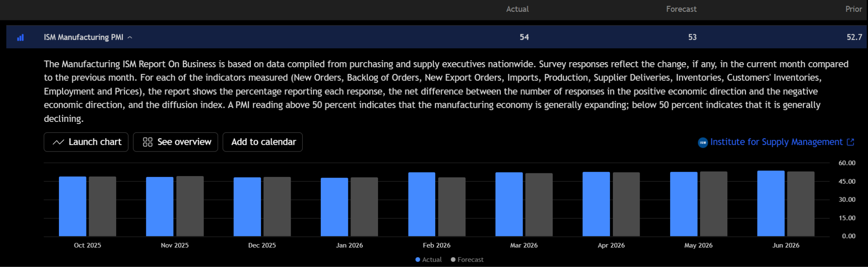Collapse the ISM Manufacturing PMI row chevron
Image resolution: width=868 pixels, height=267 pixels.
[130, 37]
